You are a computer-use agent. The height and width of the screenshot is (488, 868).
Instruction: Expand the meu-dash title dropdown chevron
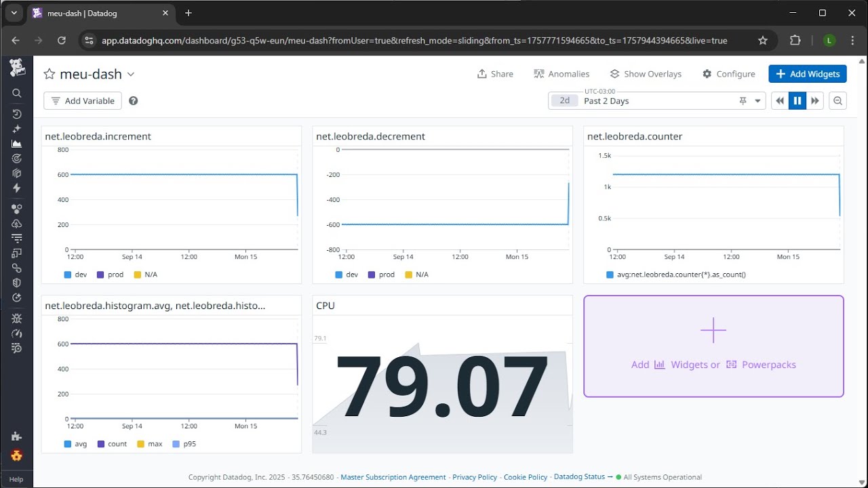(131, 74)
